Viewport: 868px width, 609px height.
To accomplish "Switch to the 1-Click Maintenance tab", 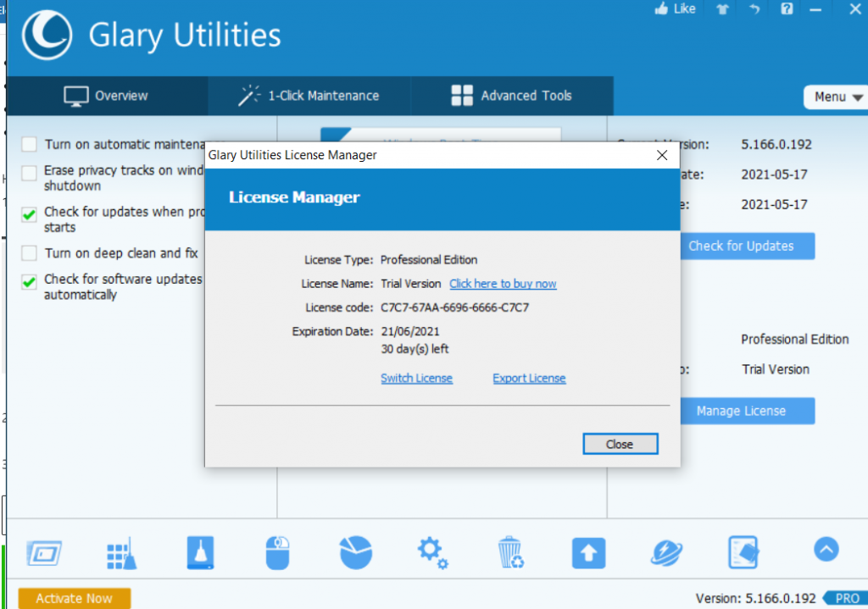I will [309, 96].
